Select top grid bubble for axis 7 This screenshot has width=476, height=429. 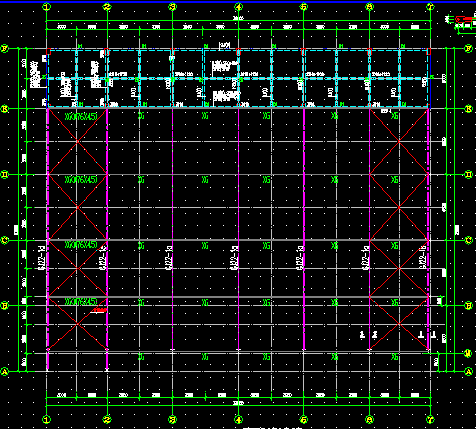(430, 6)
